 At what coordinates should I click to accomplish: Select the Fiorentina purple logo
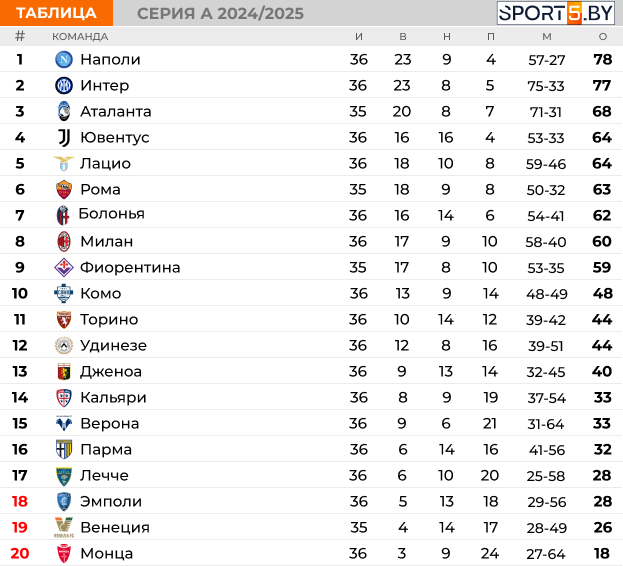click(64, 267)
